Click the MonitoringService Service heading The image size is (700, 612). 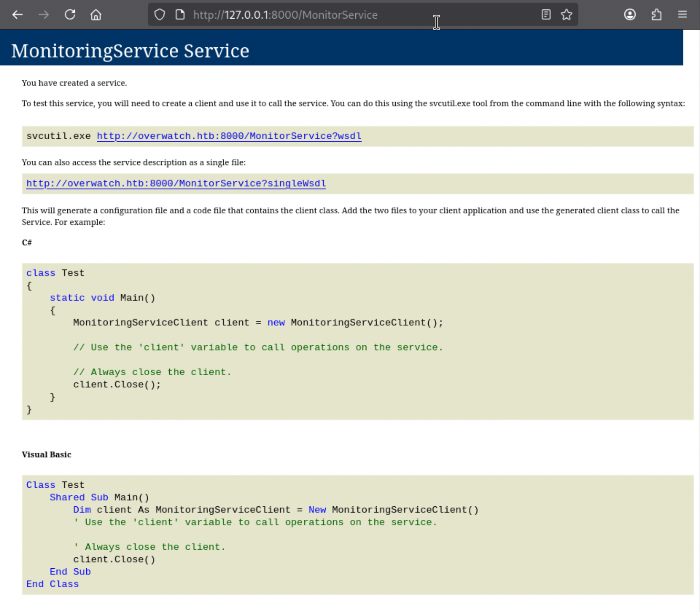point(130,51)
